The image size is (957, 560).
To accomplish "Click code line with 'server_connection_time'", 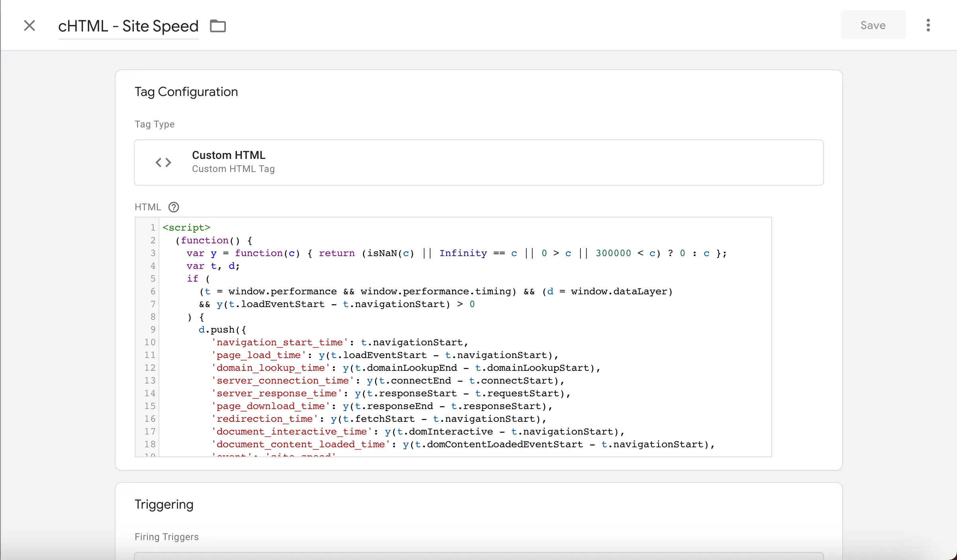I will [x=388, y=380].
